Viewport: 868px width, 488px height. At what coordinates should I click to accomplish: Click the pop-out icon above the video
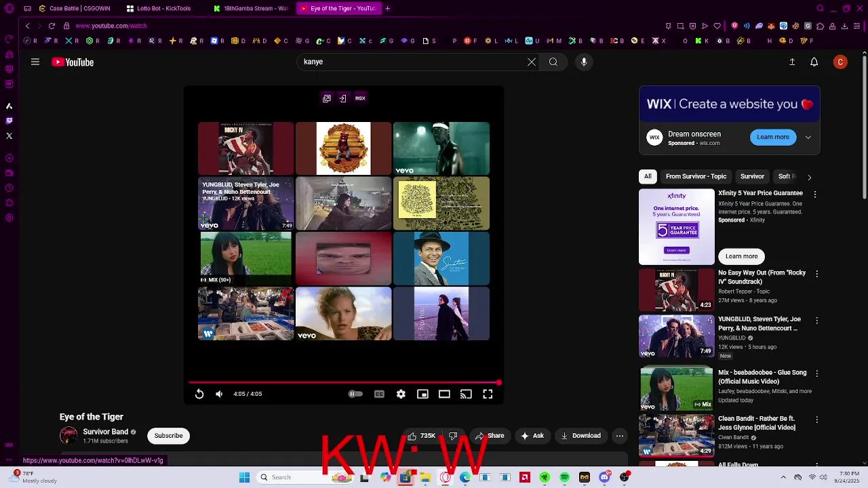[327, 98]
